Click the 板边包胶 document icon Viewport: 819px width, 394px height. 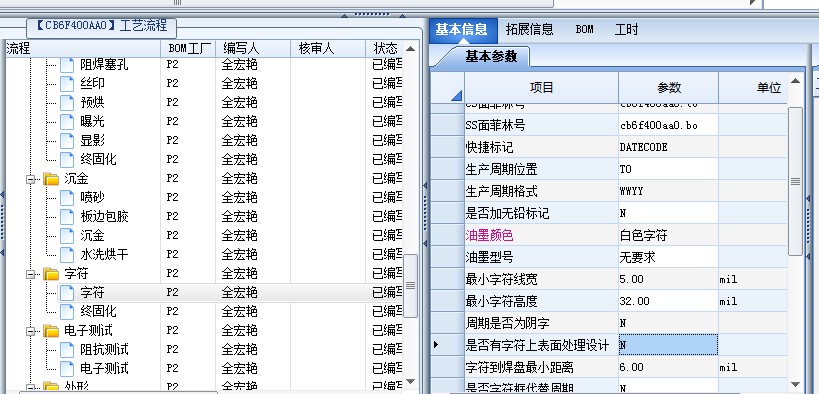pyautogui.click(x=67, y=216)
